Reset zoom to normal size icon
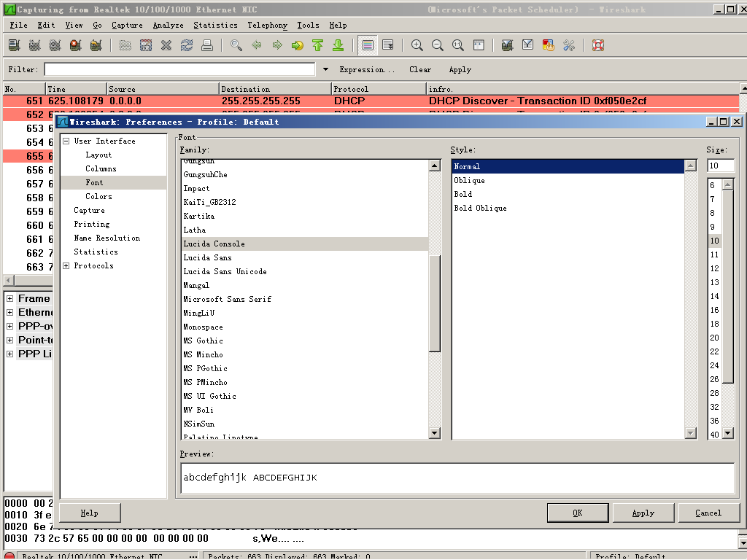The width and height of the screenshot is (747, 560). [x=458, y=45]
